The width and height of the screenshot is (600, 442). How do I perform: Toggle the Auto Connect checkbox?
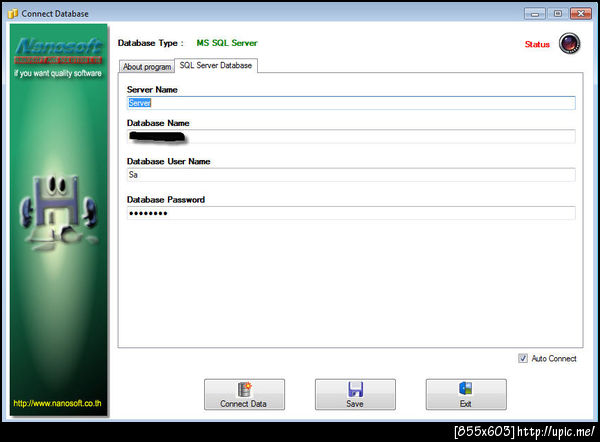[523, 358]
